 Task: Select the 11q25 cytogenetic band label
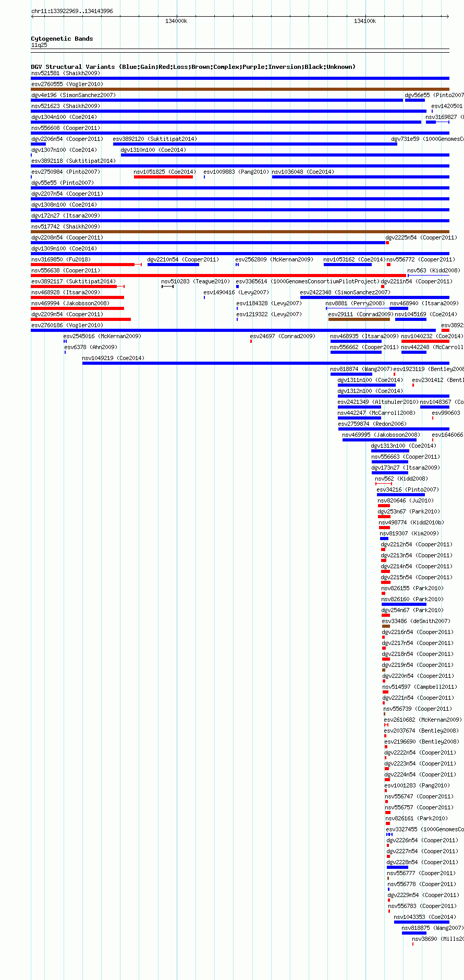coord(39,45)
